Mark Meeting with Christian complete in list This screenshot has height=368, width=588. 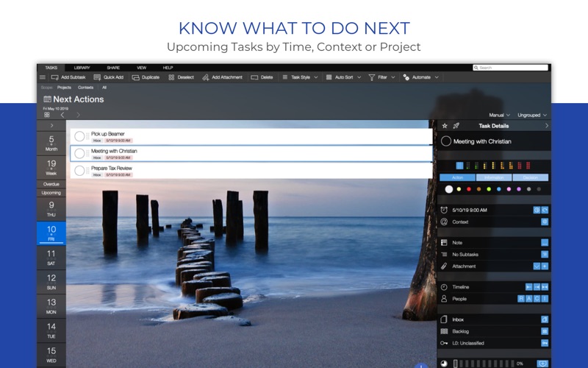(79, 153)
